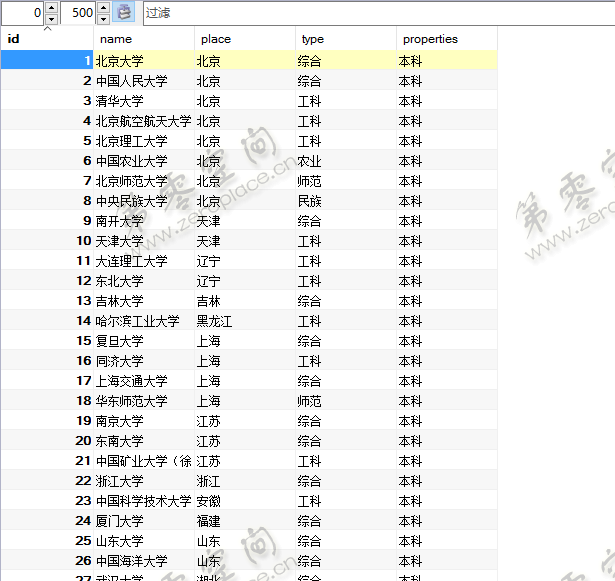This screenshot has width=615, height=581.
Task: Select the name cell 东南大学
Action: [144, 441]
